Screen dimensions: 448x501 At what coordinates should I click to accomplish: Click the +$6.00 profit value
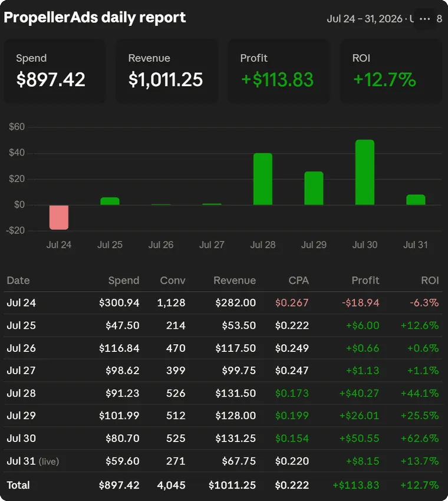click(x=363, y=325)
